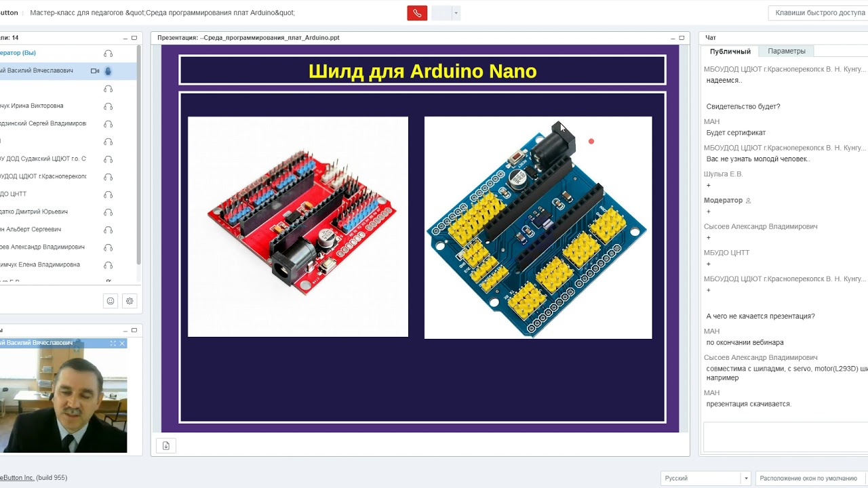Open the dropdown arrow beside the phone button
This screenshot has height=488, width=868.
[456, 13]
